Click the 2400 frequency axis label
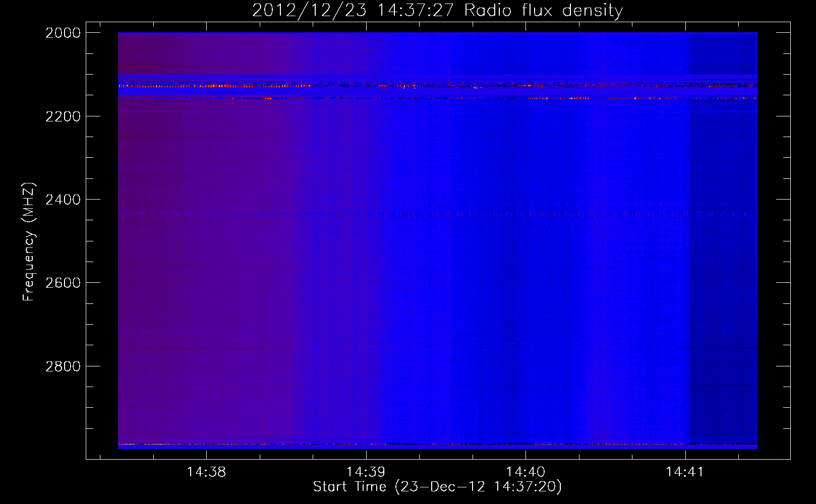The image size is (816, 504). 63,200
